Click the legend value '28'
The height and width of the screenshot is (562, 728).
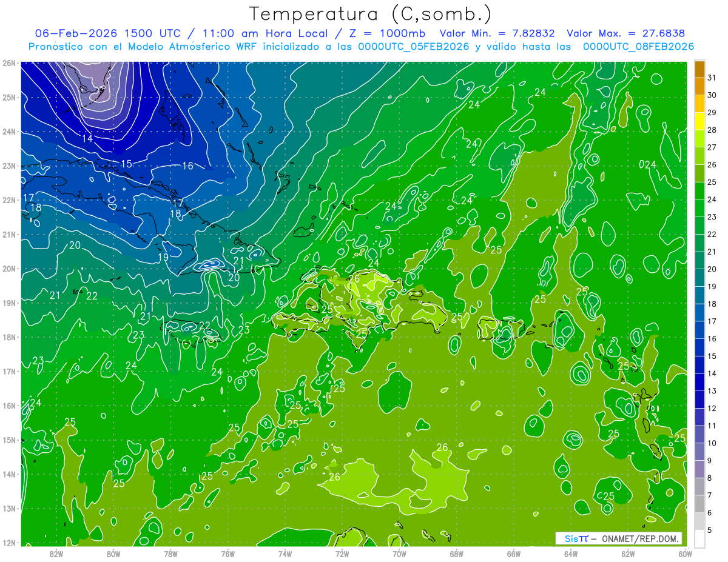click(x=712, y=130)
